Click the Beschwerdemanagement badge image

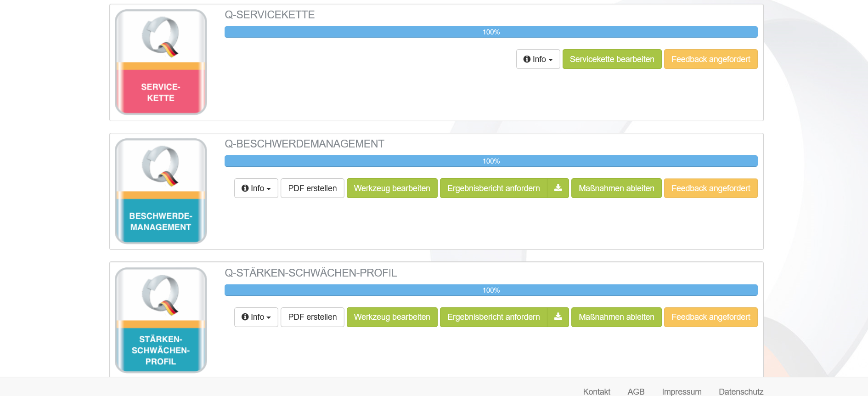point(161,191)
